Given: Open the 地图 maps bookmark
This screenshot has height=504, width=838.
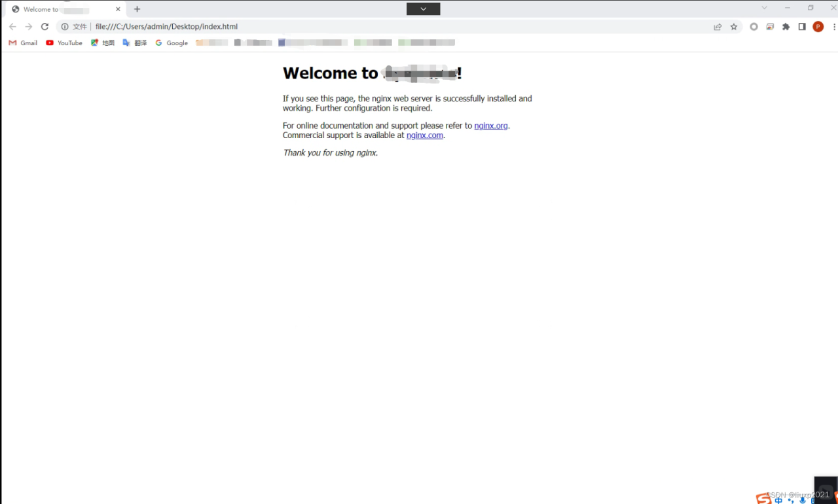Looking at the screenshot, I should coord(103,43).
